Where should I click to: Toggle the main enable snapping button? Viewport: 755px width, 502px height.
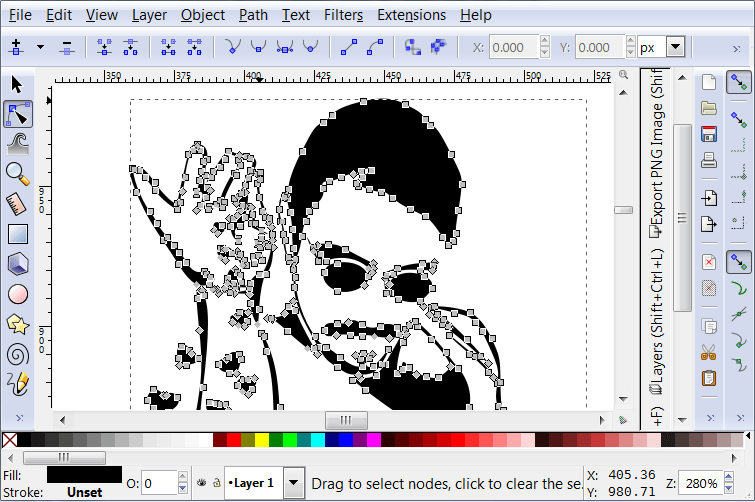click(x=739, y=82)
